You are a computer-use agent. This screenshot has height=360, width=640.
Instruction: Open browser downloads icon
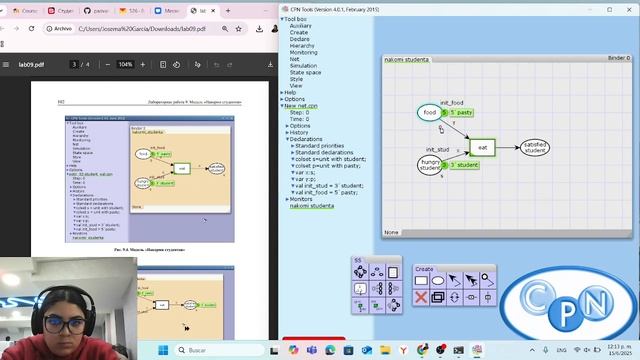tap(259, 29)
